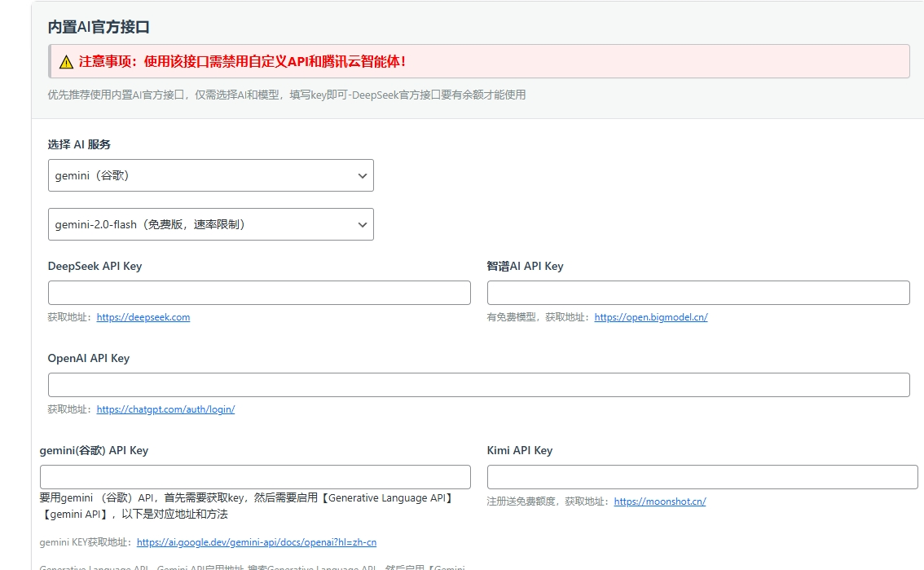
Task: Open the https://deepseek.com link
Action: tap(143, 317)
